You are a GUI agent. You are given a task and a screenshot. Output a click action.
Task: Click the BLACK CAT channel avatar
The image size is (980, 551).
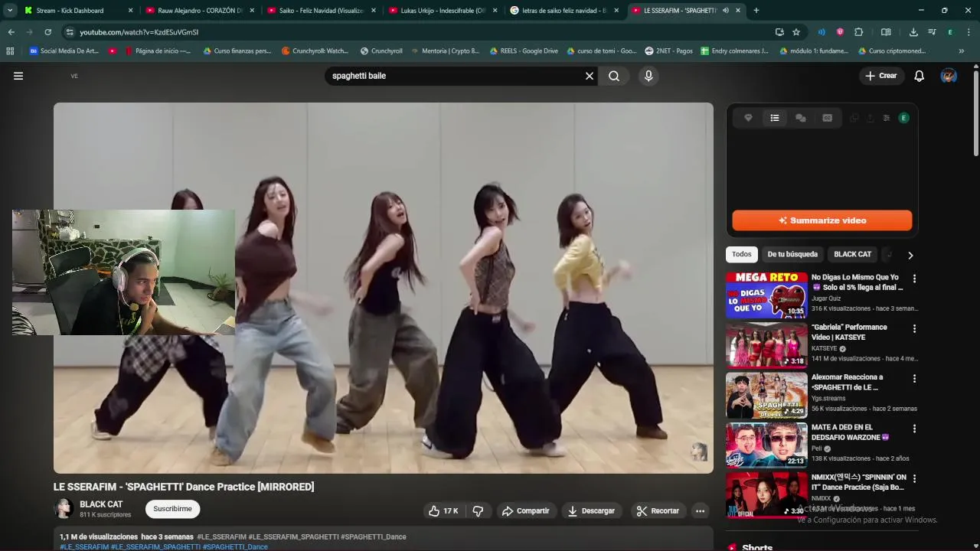[64, 509]
